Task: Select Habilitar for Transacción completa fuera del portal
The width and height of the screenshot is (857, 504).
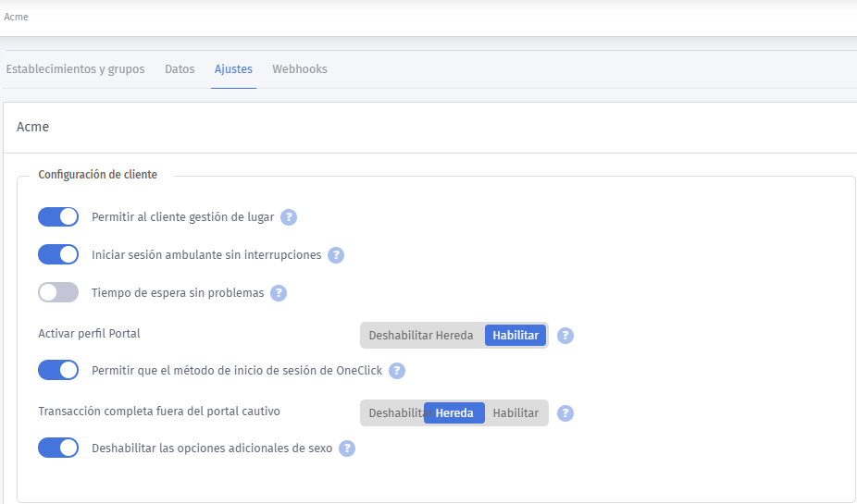Action: pos(515,413)
